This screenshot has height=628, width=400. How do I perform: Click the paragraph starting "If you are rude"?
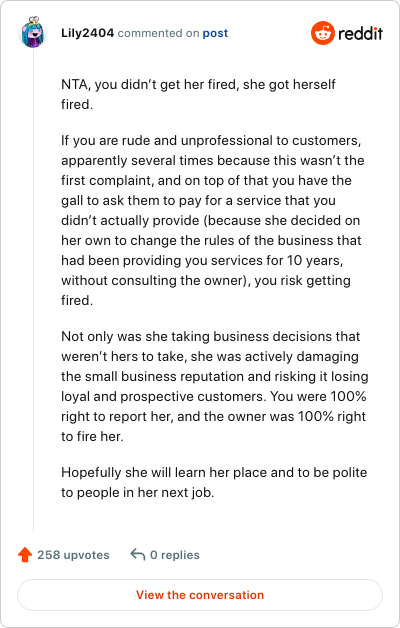point(213,220)
